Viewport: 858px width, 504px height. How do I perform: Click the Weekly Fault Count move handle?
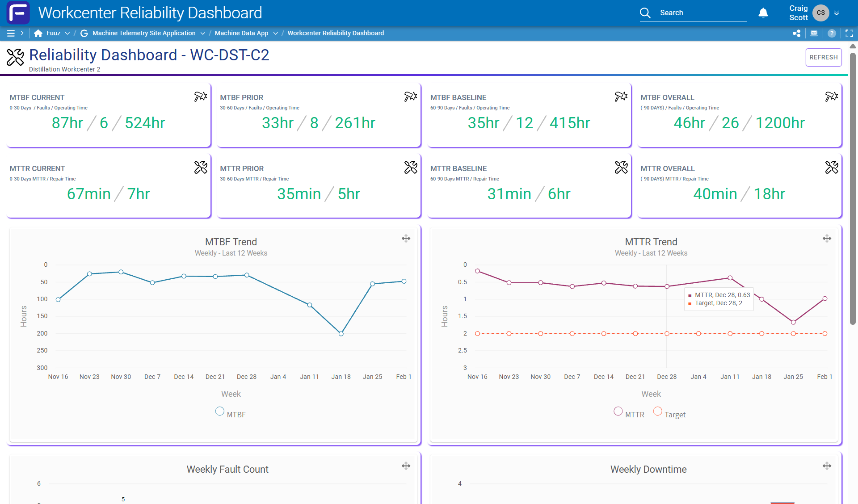pos(406,466)
